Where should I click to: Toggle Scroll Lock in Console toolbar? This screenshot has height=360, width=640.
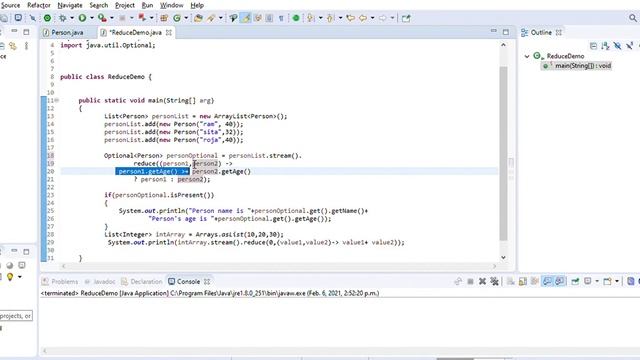tap(522, 281)
